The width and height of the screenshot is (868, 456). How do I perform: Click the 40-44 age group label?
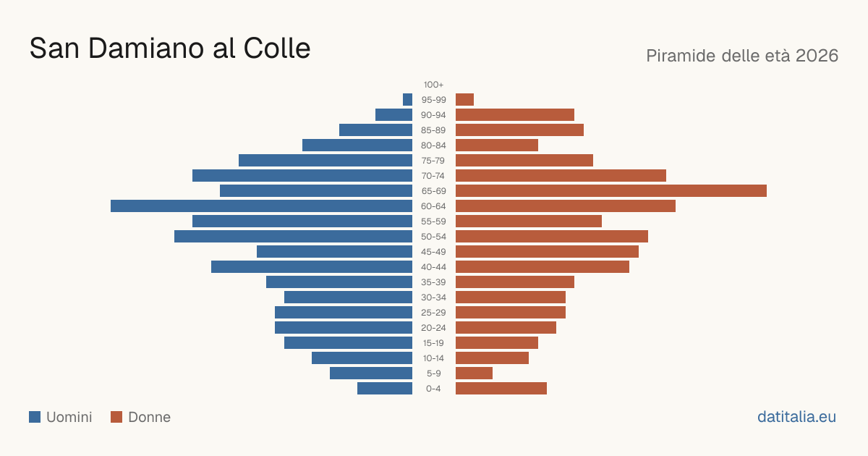434,267
